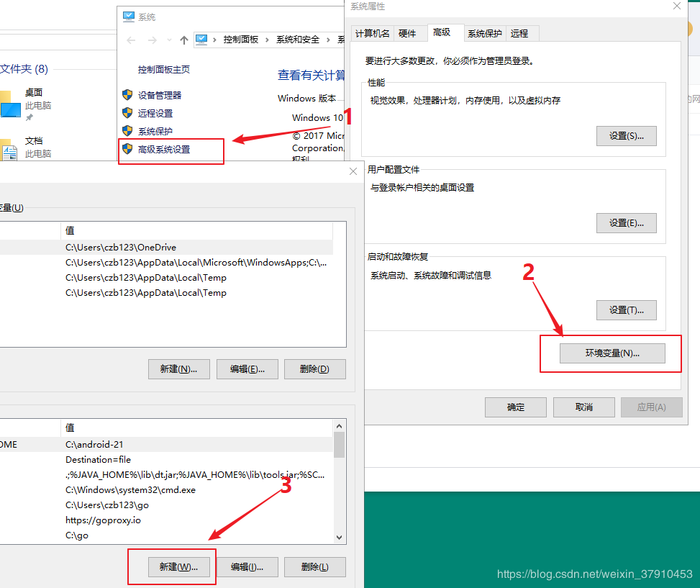Open the Documents (文档) folder icon

tap(9, 150)
